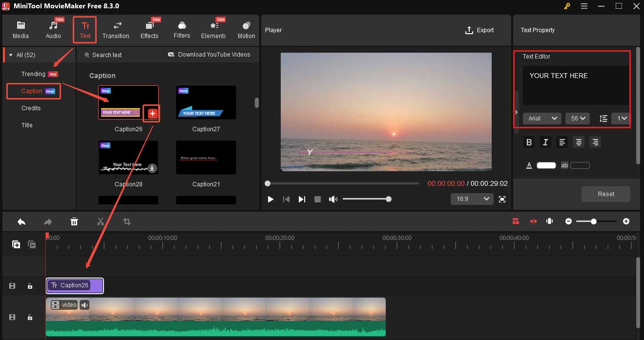
Task: Select the Caption21 thumbnail
Action: point(206,158)
